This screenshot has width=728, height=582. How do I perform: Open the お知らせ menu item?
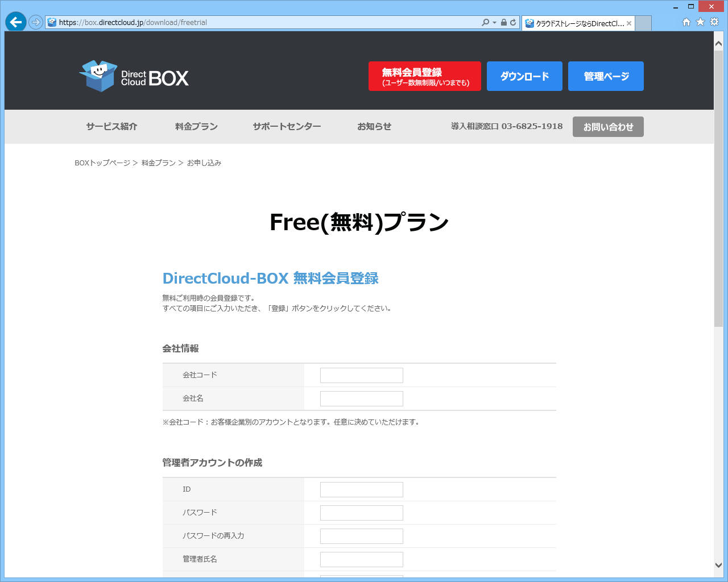click(x=374, y=127)
